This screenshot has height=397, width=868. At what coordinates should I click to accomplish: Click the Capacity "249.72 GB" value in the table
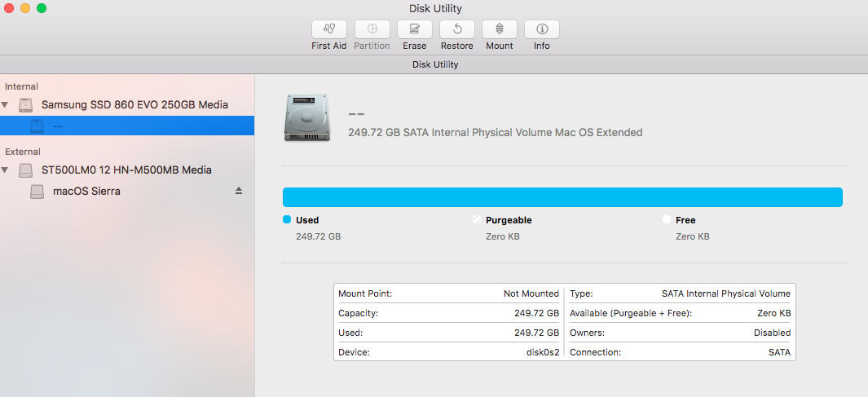coord(536,313)
